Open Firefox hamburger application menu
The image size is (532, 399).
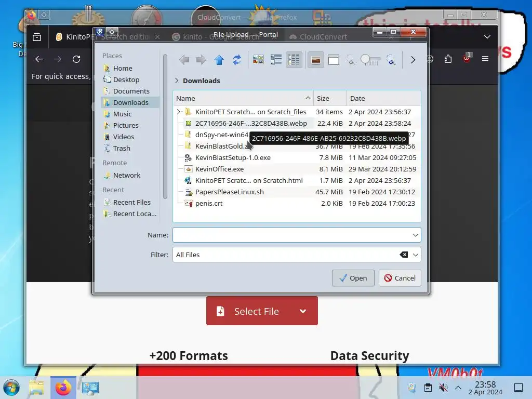click(485, 59)
